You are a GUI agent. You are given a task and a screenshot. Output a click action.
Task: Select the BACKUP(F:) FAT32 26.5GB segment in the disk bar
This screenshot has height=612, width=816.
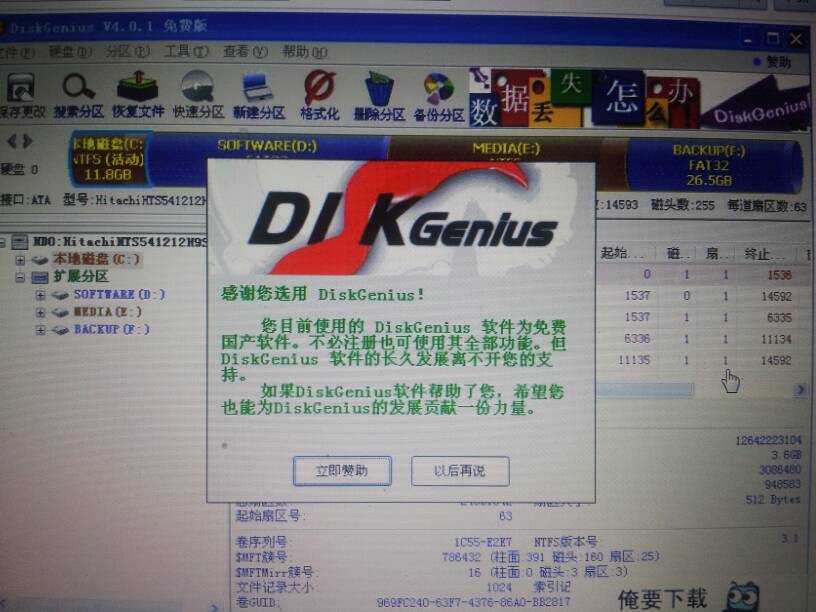click(710, 165)
